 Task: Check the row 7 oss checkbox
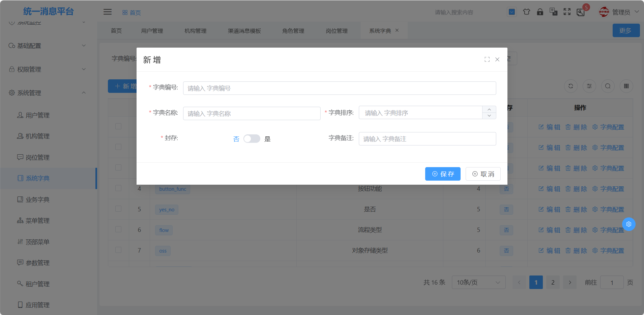[x=118, y=250]
